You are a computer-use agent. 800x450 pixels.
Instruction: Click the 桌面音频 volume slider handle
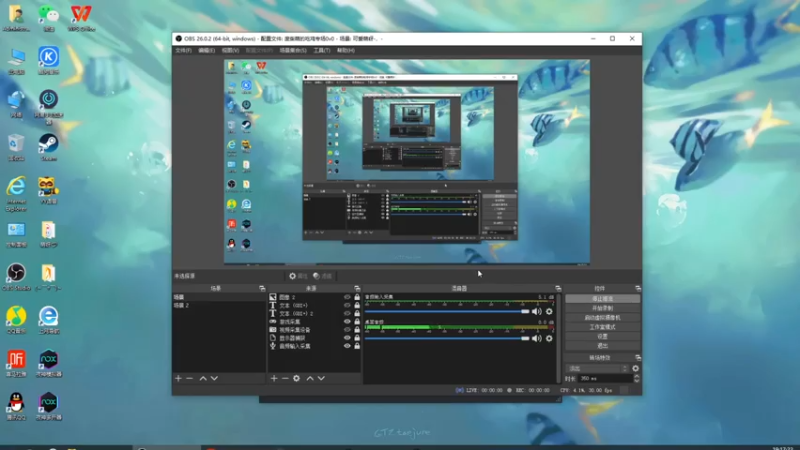pos(525,338)
